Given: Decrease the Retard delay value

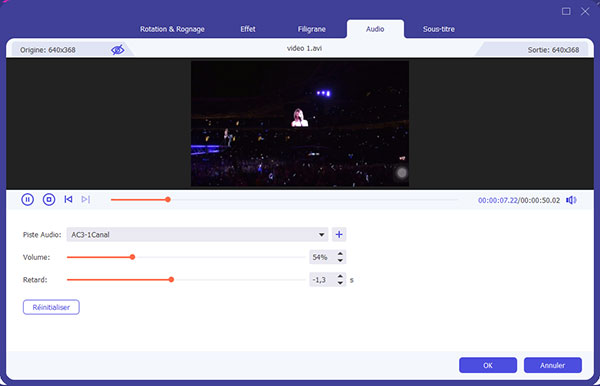Looking at the screenshot, I should point(340,283).
